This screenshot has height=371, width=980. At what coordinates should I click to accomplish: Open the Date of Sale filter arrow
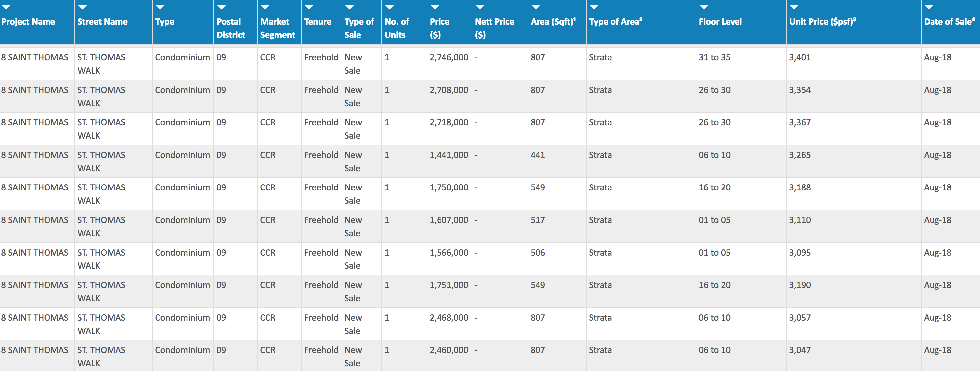929,7
